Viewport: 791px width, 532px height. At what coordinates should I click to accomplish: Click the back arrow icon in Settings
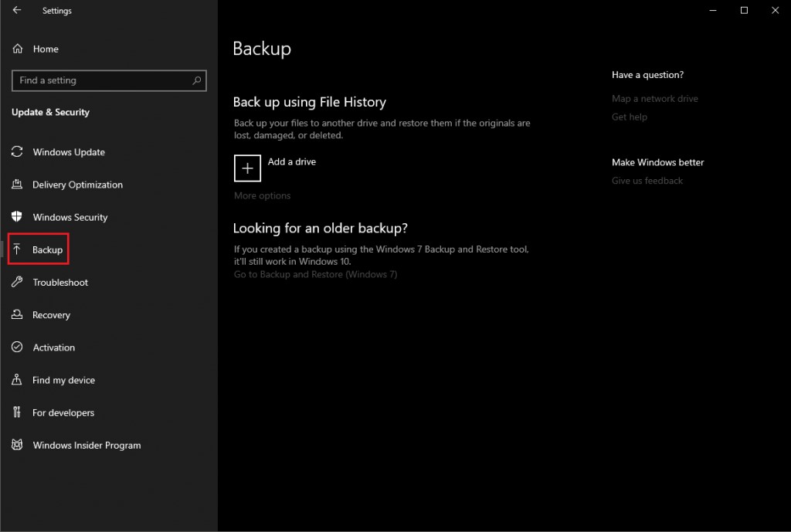pyautogui.click(x=17, y=11)
